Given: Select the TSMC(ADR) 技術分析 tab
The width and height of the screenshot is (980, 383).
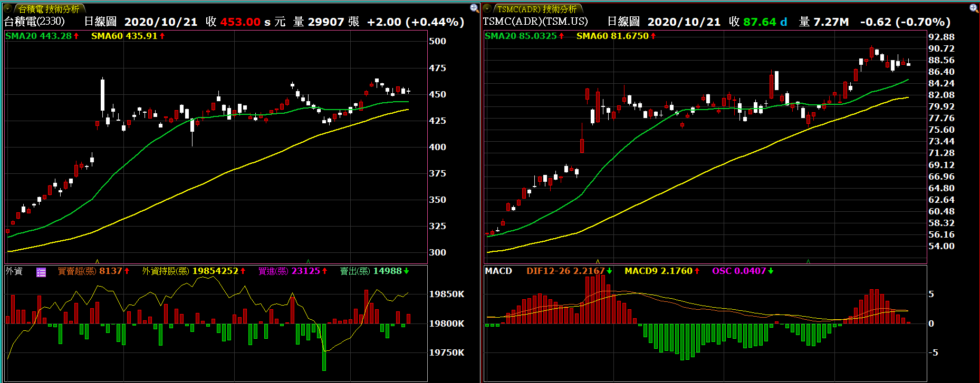Looking at the screenshot, I should tap(537, 9).
